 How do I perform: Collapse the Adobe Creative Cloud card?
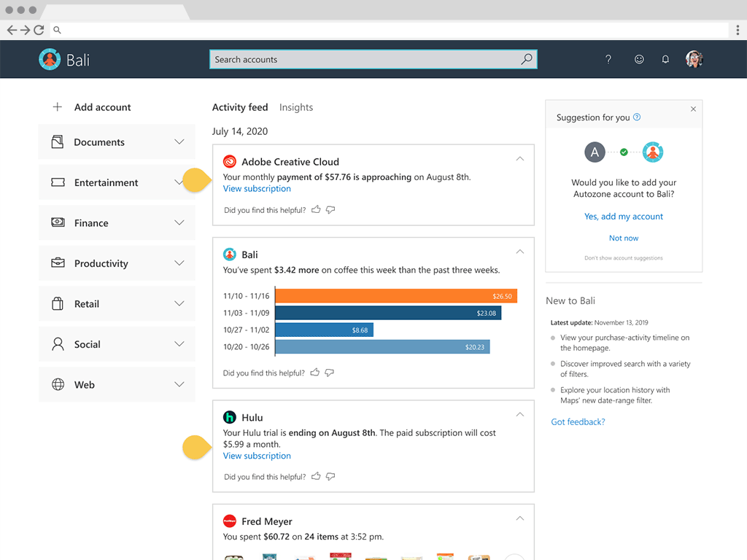pyautogui.click(x=519, y=158)
